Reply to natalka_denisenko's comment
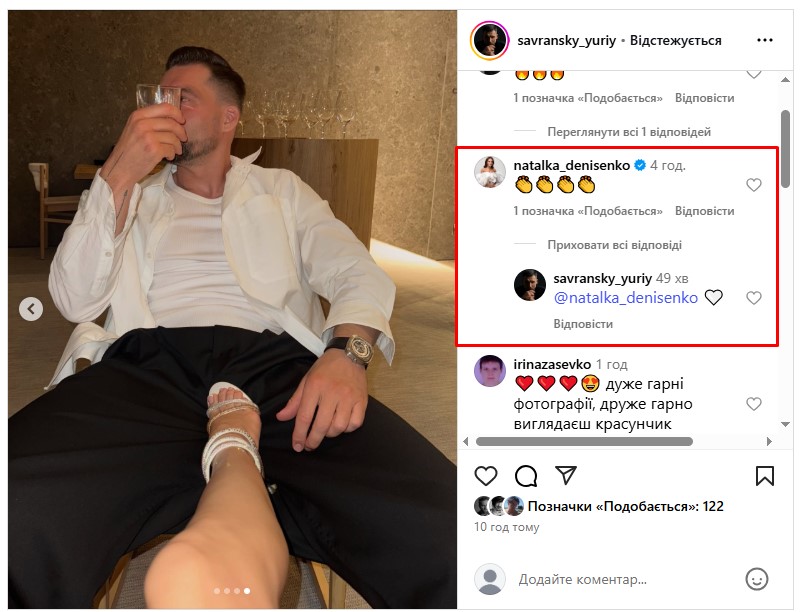Image resolution: width=803 pixels, height=612 pixels. click(704, 211)
